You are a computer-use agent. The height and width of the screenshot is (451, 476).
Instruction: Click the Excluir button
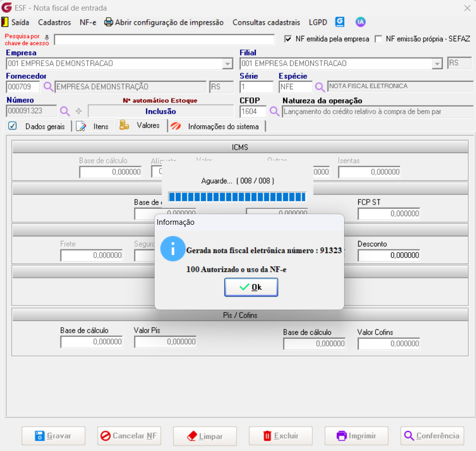pos(281,436)
